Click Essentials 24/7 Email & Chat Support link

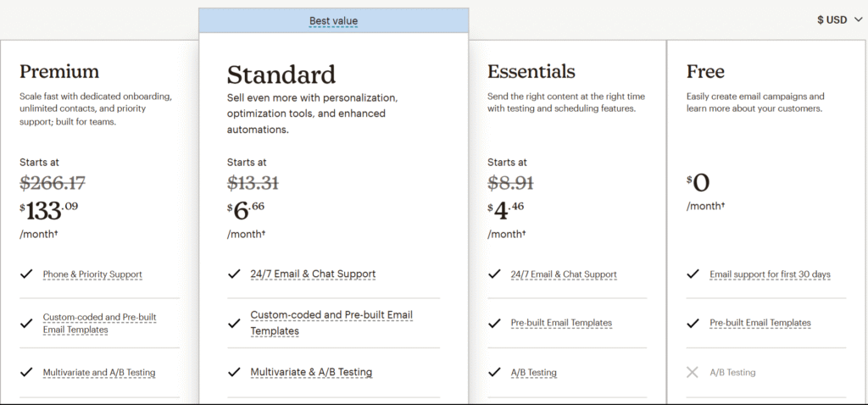point(564,275)
